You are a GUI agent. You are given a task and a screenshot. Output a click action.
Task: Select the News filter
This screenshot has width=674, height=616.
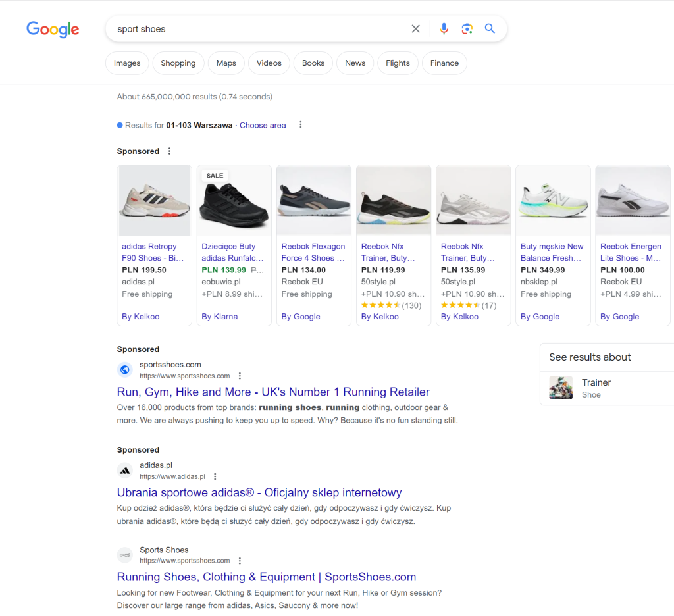coord(355,63)
